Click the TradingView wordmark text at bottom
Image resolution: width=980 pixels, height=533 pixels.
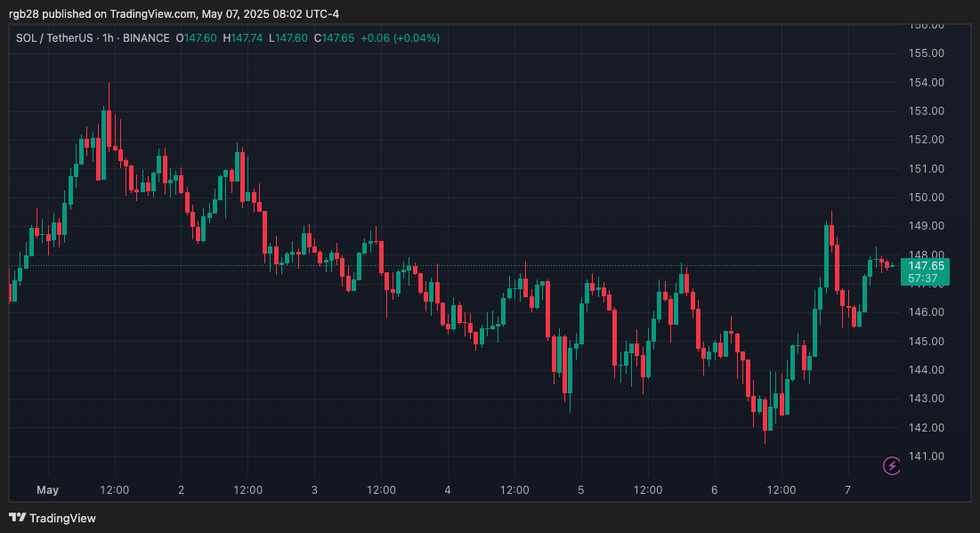coord(62,518)
